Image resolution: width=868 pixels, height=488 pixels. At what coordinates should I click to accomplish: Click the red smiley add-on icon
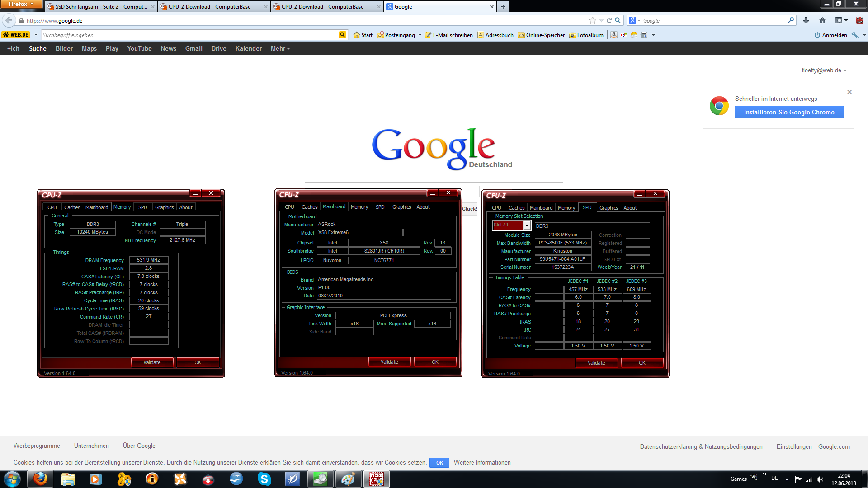859,20
